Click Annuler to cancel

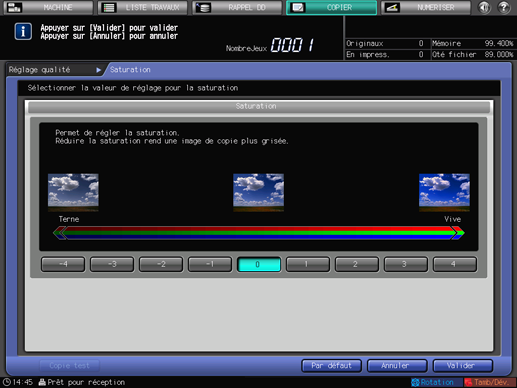tap(397, 366)
